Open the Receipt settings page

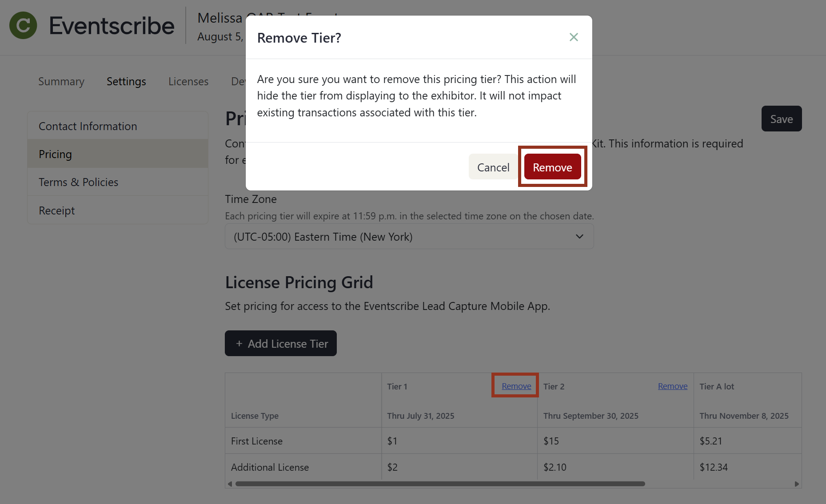pos(56,210)
